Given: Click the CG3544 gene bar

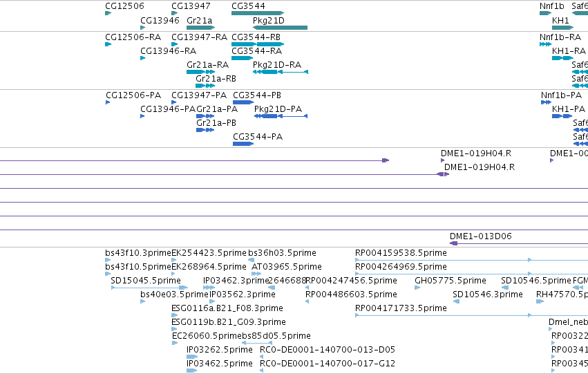Looking at the screenshot, I should pos(258,13).
